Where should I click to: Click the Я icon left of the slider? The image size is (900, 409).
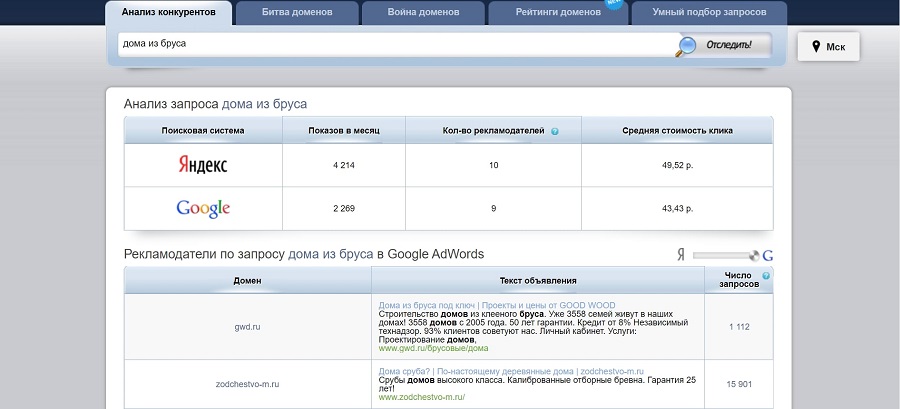pyautogui.click(x=681, y=255)
